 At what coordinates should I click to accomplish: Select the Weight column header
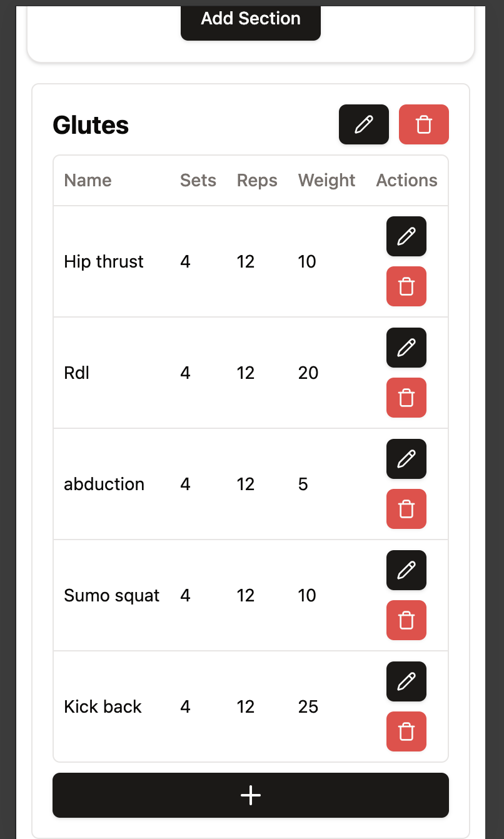326,180
